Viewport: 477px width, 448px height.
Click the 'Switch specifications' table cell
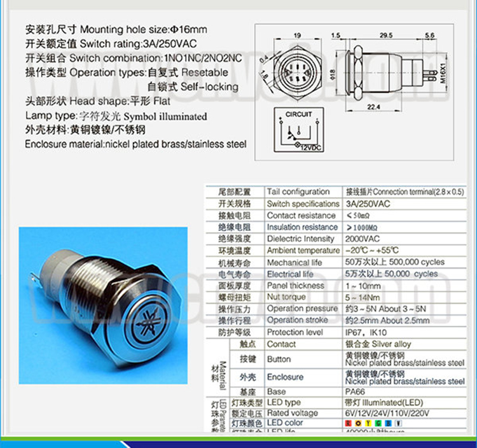click(x=303, y=204)
